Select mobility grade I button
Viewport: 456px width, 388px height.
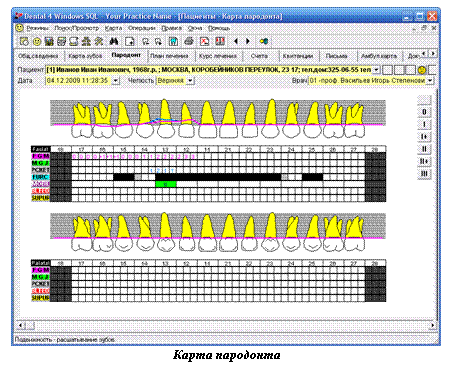pyautogui.click(x=424, y=124)
